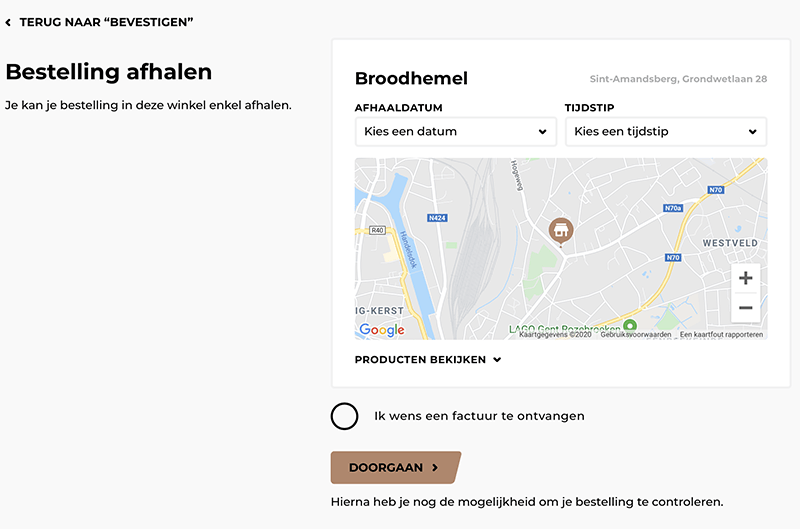Open the 'Kies een datum' dropdown
The image size is (800, 529).
point(456,132)
